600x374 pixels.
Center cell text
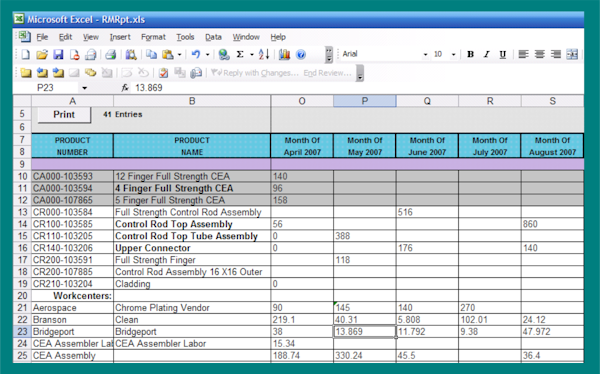click(539, 55)
